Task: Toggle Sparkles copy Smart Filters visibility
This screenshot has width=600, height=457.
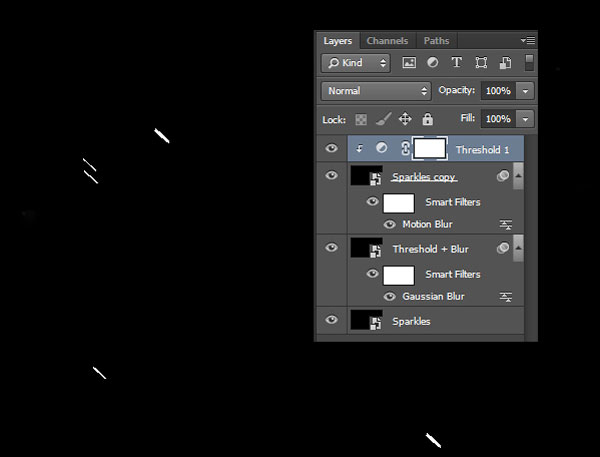Action: 372,201
